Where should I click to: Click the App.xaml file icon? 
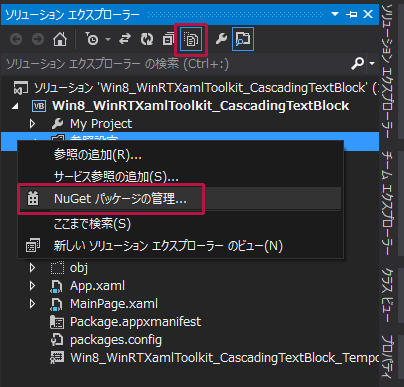56,286
